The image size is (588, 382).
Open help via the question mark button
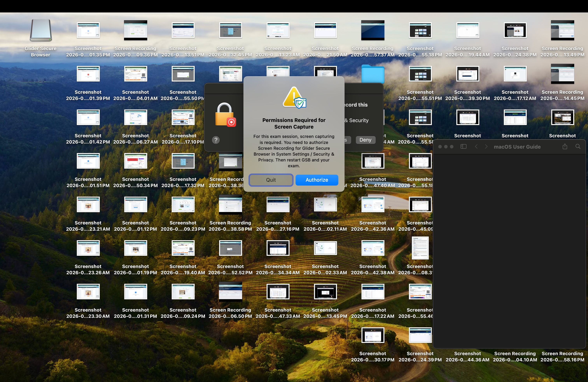tap(216, 140)
